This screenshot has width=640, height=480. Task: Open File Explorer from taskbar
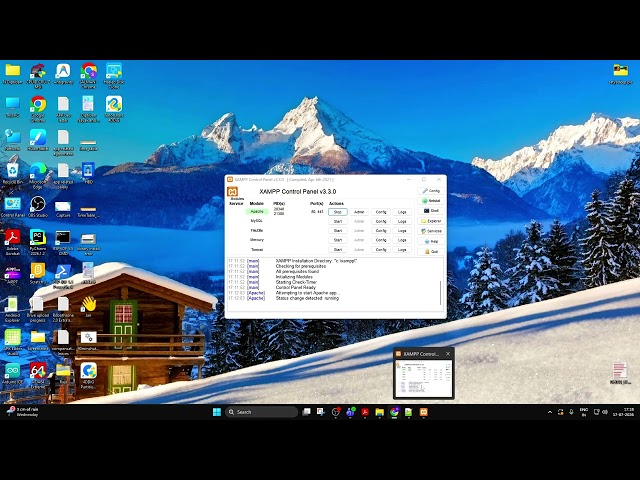pos(380,412)
